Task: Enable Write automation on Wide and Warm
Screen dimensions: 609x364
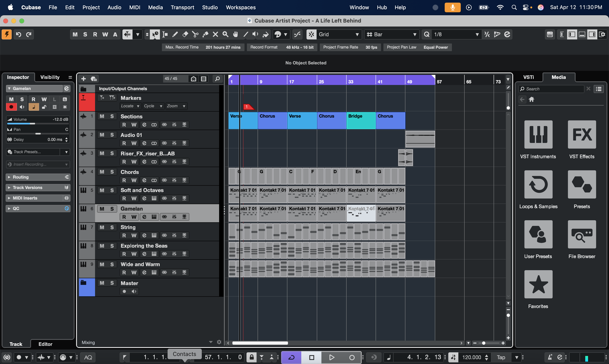Action: [134, 272]
